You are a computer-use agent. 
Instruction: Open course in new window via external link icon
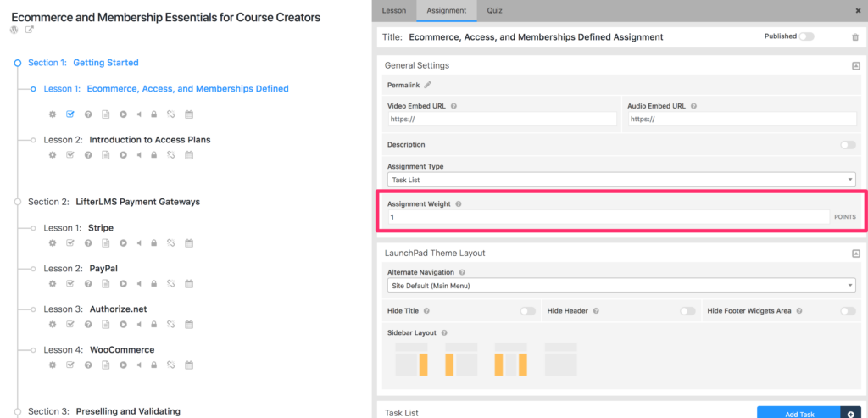click(30, 30)
